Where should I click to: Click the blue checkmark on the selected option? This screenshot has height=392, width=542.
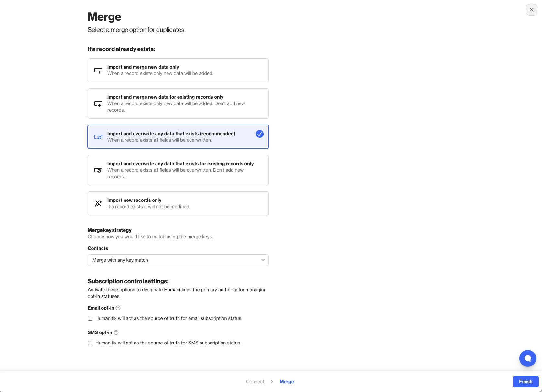[259, 134]
